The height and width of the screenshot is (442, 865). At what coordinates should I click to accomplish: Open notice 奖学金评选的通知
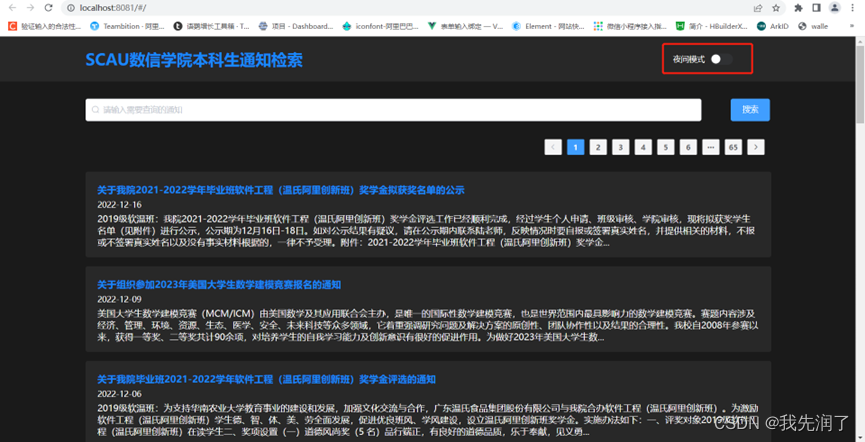(266, 380)
